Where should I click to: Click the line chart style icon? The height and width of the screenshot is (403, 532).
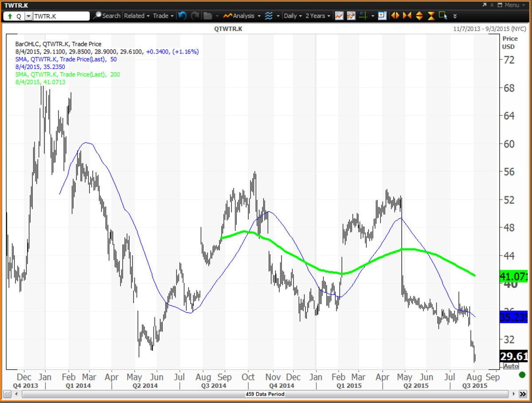(x=339, y=15)
